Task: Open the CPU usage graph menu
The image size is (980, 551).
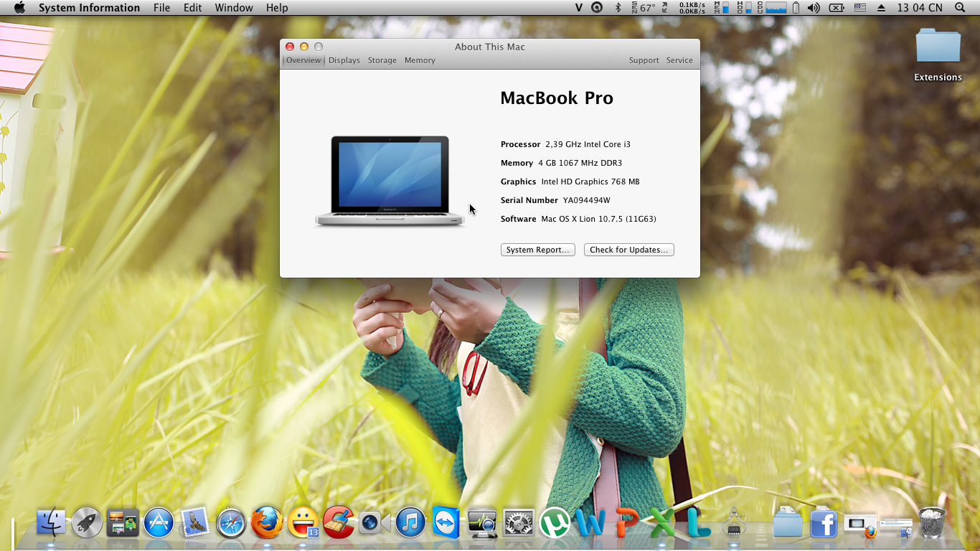Action: point(771,8)
